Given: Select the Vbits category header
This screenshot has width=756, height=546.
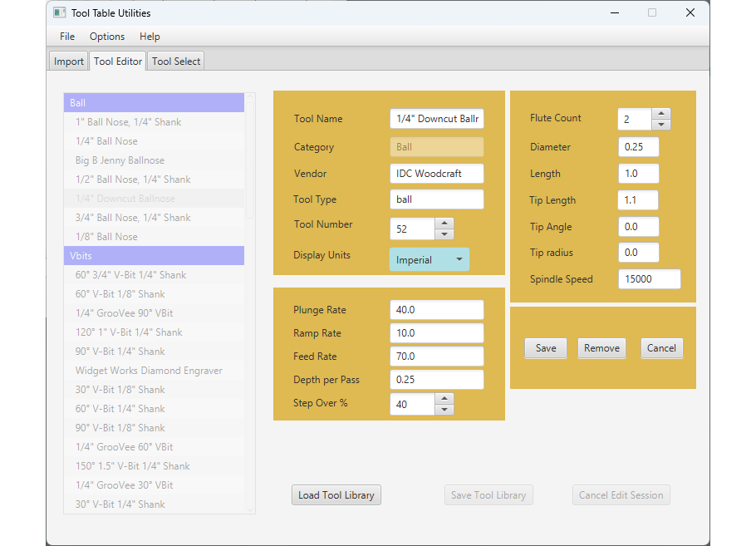Looking at the screenshot, I should click(x=154, y=256).
